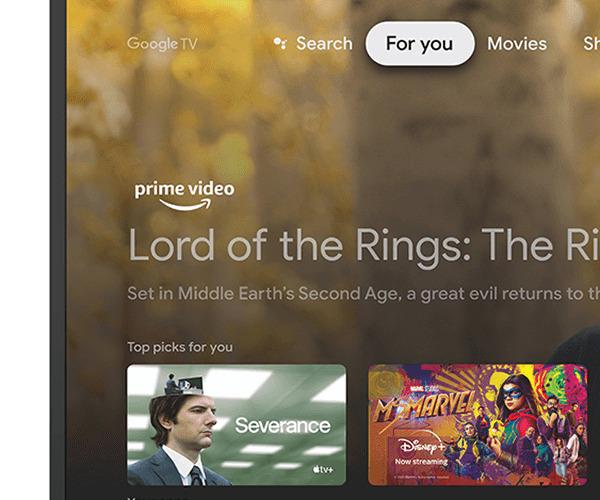Click the Top picks for you heading
This screenshot has width=600, height=500.
180,347
